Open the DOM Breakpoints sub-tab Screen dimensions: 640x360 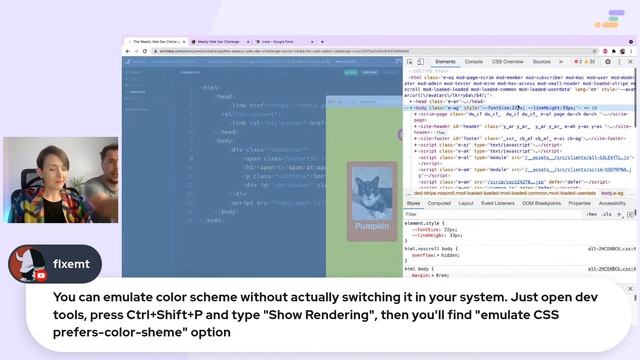[x=542, y=203]
